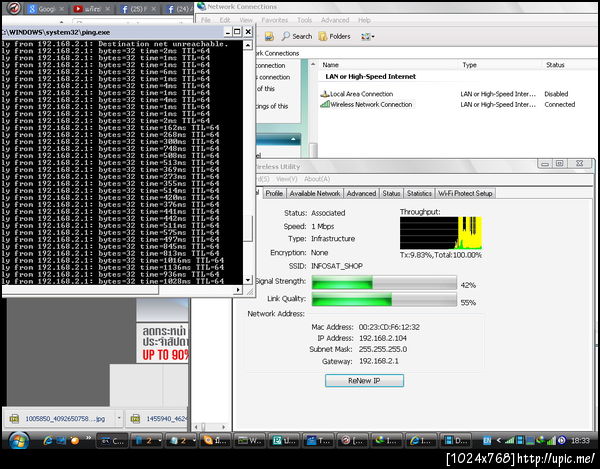600x469 pixels.
Task: Open the View(V) menu in wireless utility
Action: pyautogui.click(x=286, y=179)
